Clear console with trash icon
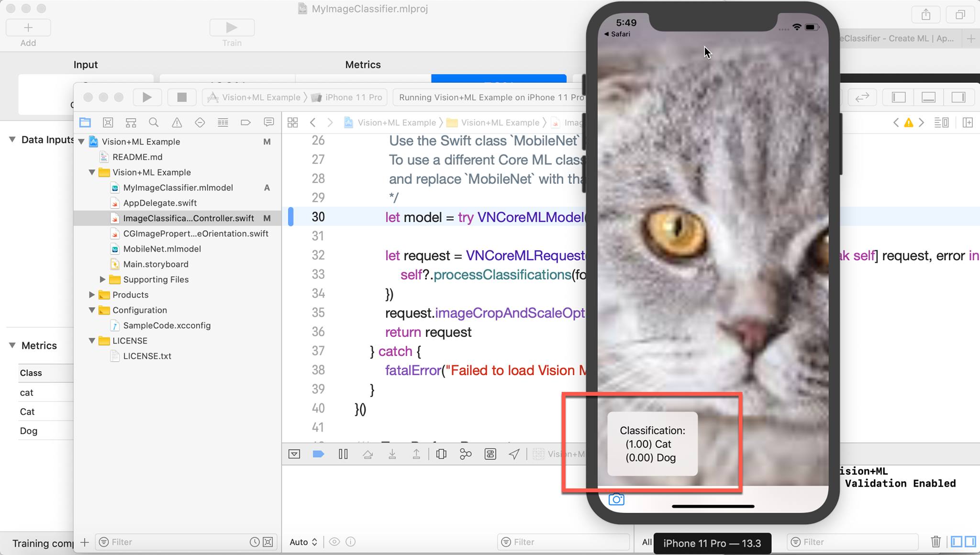Screen dimensions: 980x555 pyautogui.click(x=936, y=542)
